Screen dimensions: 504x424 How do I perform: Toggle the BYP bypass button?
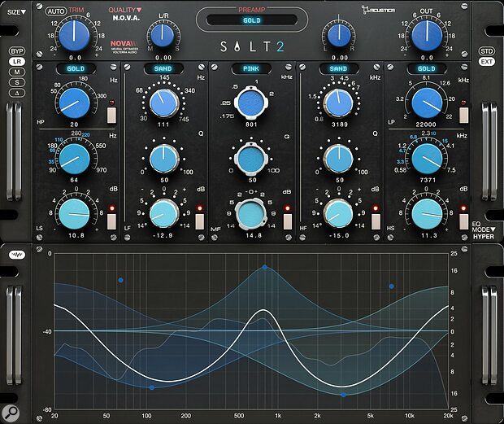(x=17, y=51)
